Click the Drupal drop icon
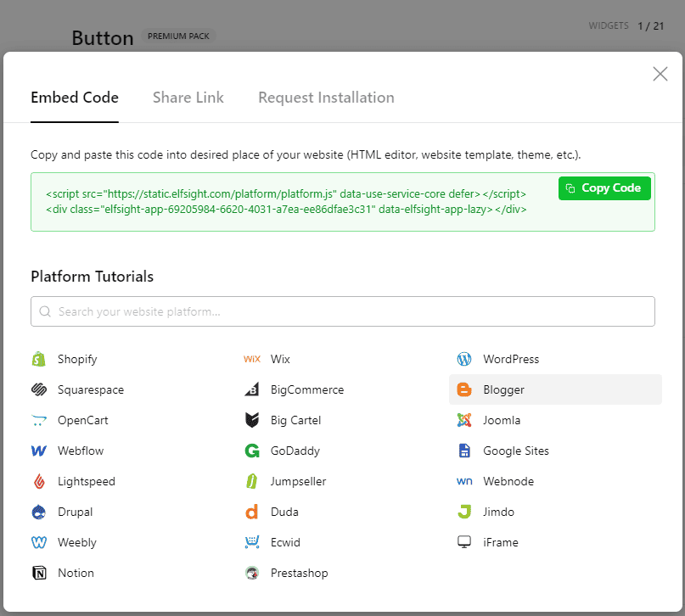This screenshot has height=616, width=685. coord(39,512)
